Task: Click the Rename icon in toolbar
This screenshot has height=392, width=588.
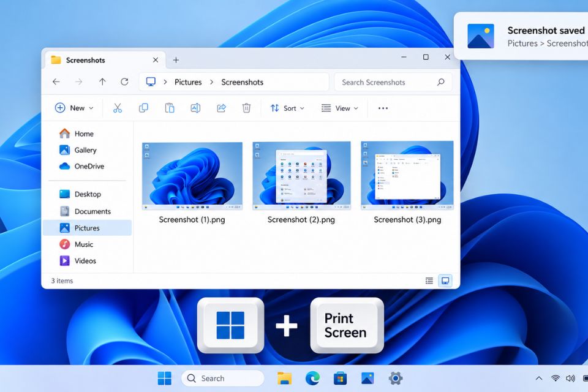Action: click(x=195, y=108)
